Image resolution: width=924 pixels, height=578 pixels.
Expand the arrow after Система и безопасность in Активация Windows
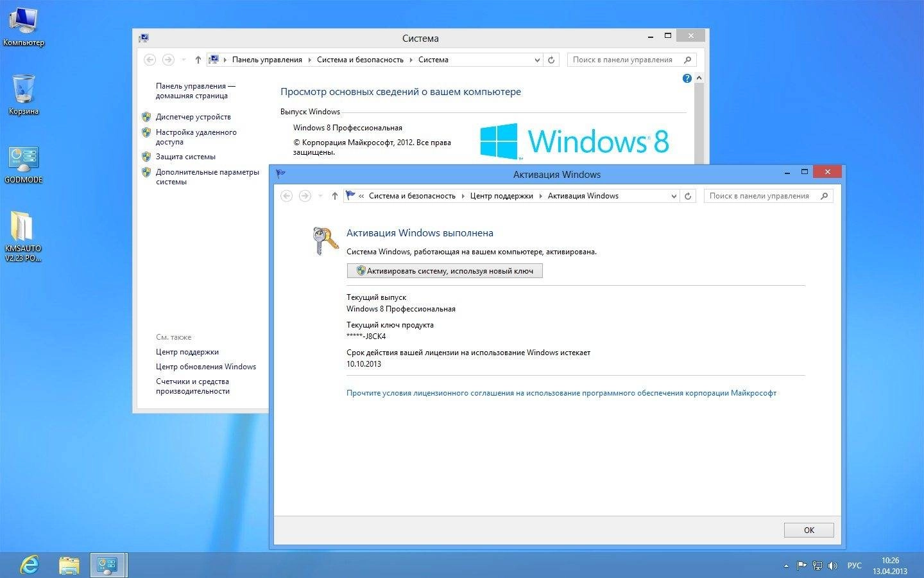[x=463, y=196]
